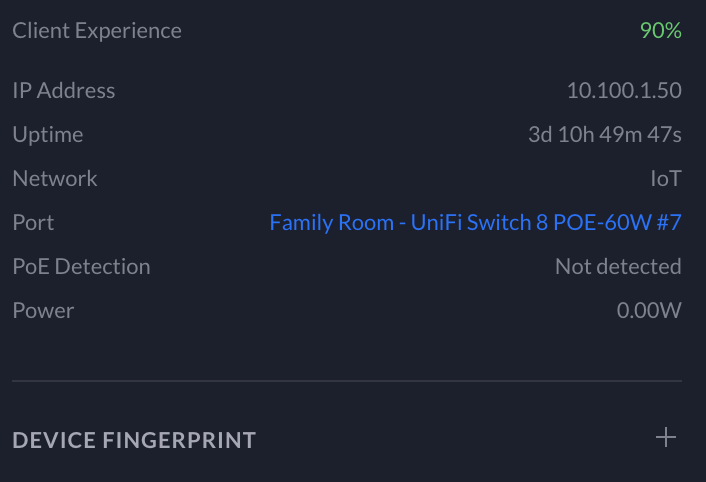
Task: Select the 3d 10h 49m 47s uptime value
Action: pyautogui.click(x=605, y=134)
